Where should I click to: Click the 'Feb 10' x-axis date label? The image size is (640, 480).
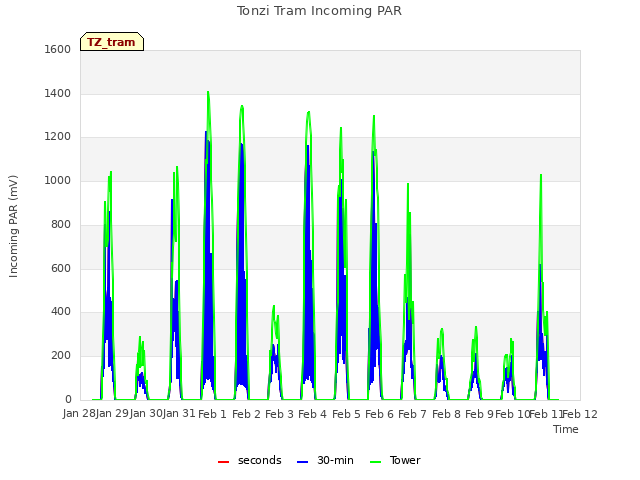[512, 414]
